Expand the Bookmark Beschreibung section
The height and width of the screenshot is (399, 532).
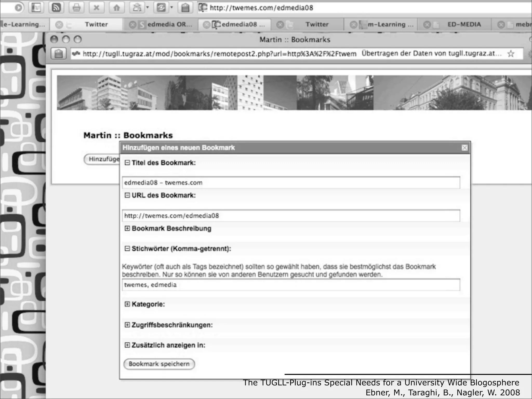coord(127,228)
